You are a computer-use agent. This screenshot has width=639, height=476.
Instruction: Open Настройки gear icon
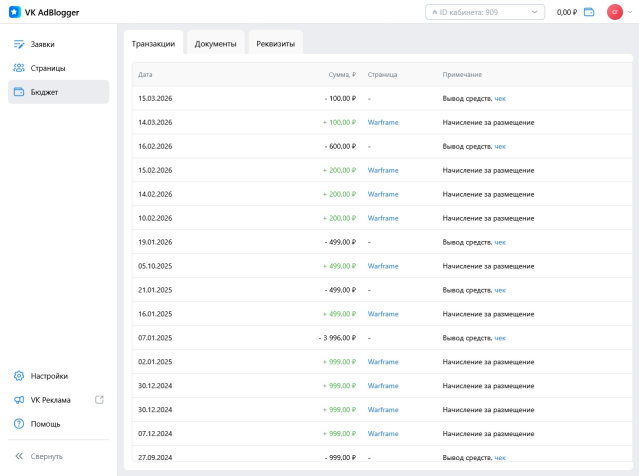pyautogui.click(x=19, y=376)
